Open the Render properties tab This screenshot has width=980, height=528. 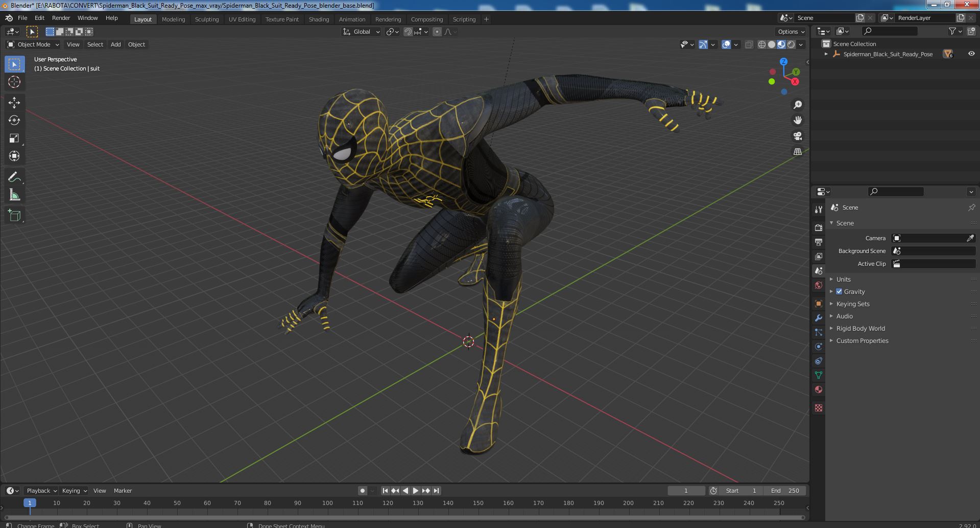[819, 227]
